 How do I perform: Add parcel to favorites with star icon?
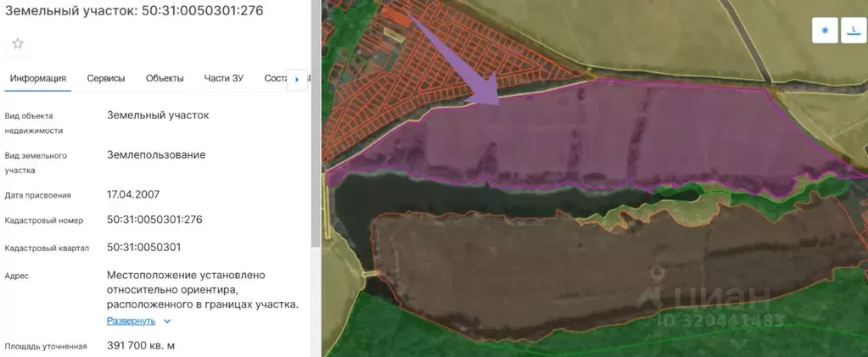point(18,44)
